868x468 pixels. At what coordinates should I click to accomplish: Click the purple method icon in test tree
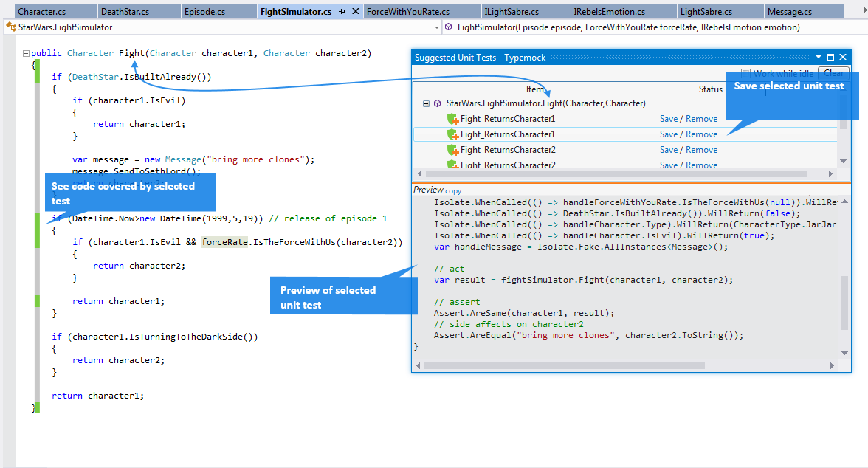(x=437, y=103)
